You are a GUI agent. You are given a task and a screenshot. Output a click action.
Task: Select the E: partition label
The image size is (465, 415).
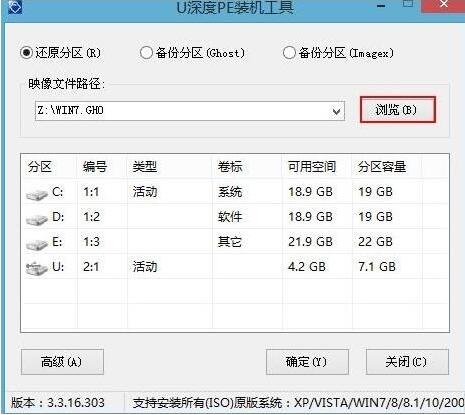(57, 242)
